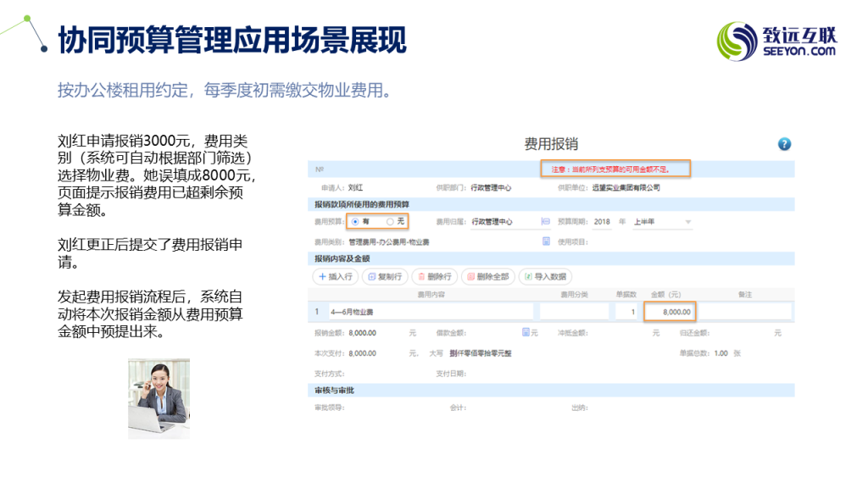Click the blue help question mark icon
The image size is (868, 488).
tap(784, 144)
